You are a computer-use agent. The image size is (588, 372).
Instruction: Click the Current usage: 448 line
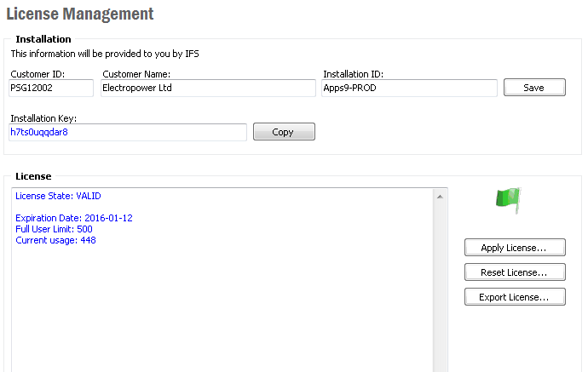point(56,240)
